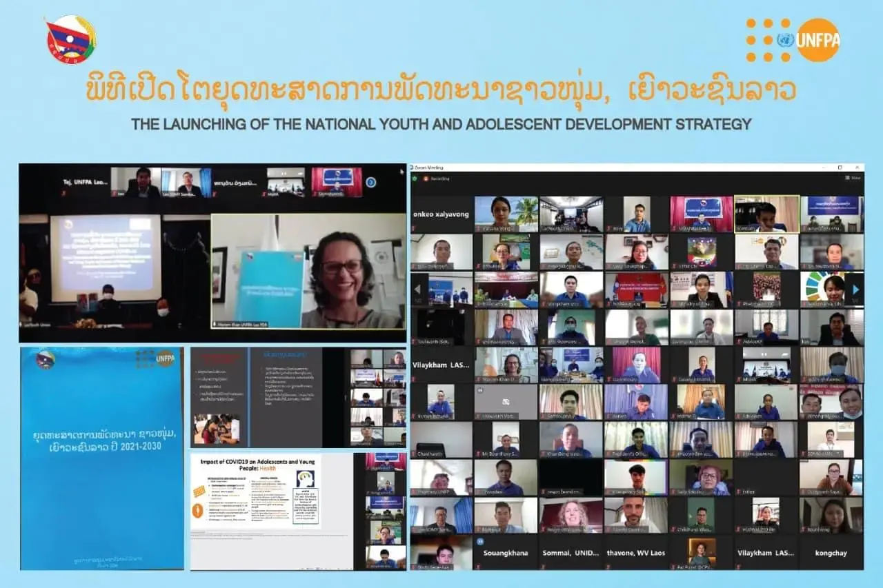
Task: Select the Sommai, UNID name tile
Action: [x=571, y=552]
